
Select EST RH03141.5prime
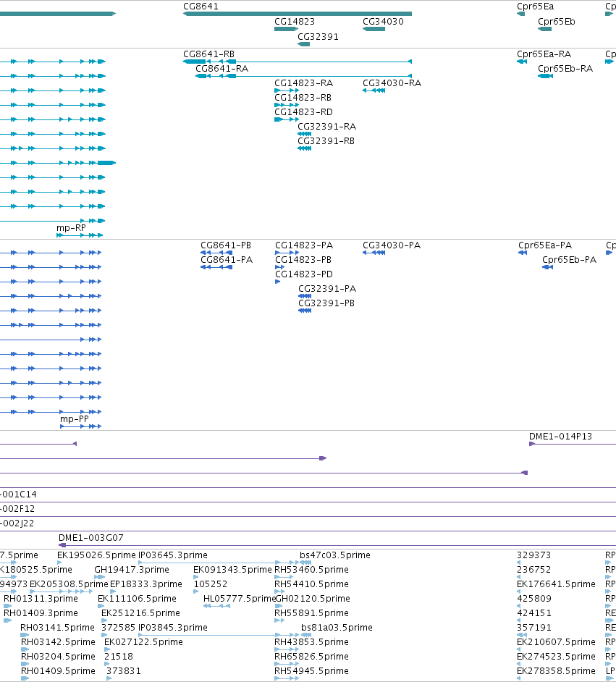click(25, 635)
